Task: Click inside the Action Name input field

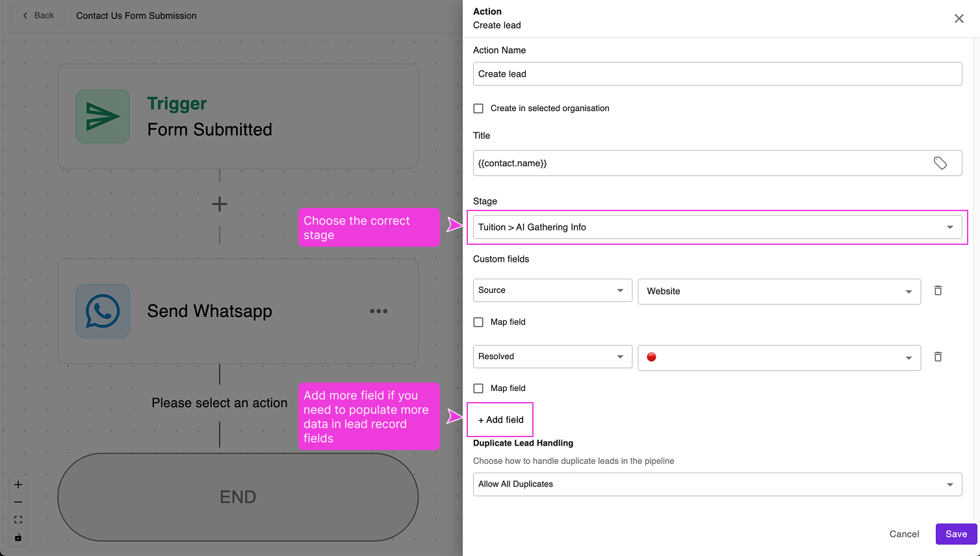Action: click(717, 73)
